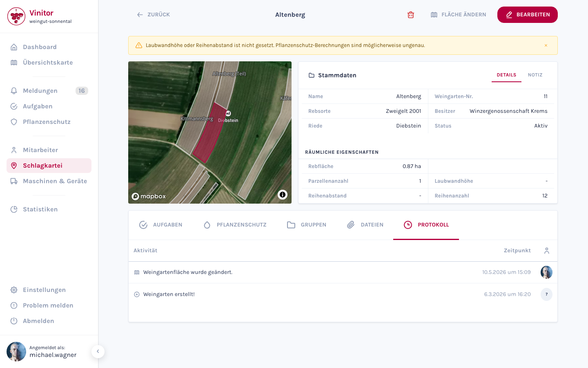Click Reihenanzahl value 12

pos(545,196)
